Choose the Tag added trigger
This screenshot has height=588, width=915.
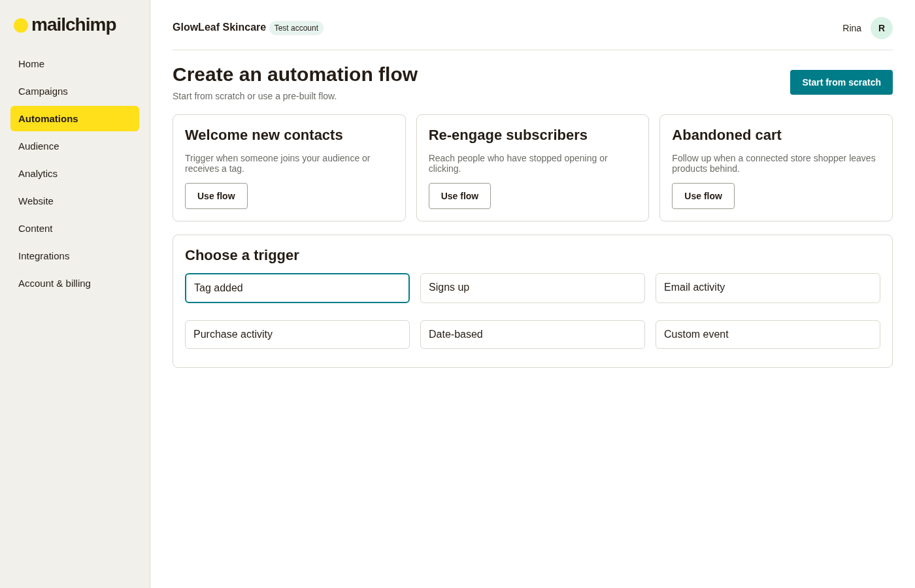297,288
